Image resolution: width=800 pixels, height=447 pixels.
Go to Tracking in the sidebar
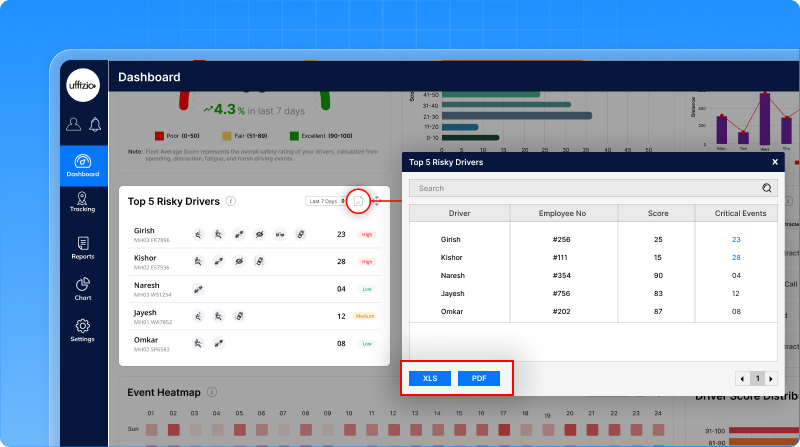point(83,202)
